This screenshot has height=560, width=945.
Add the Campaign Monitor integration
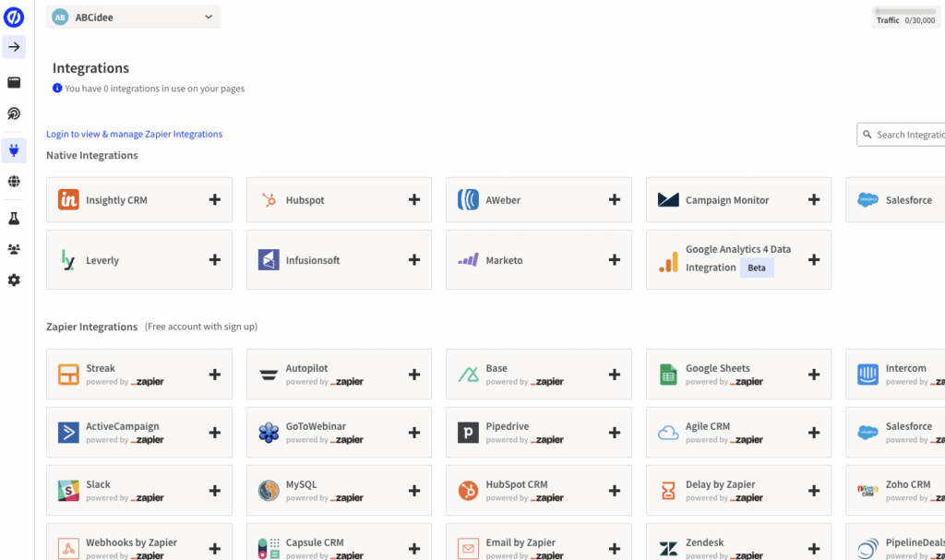click(x=814, y=199)
